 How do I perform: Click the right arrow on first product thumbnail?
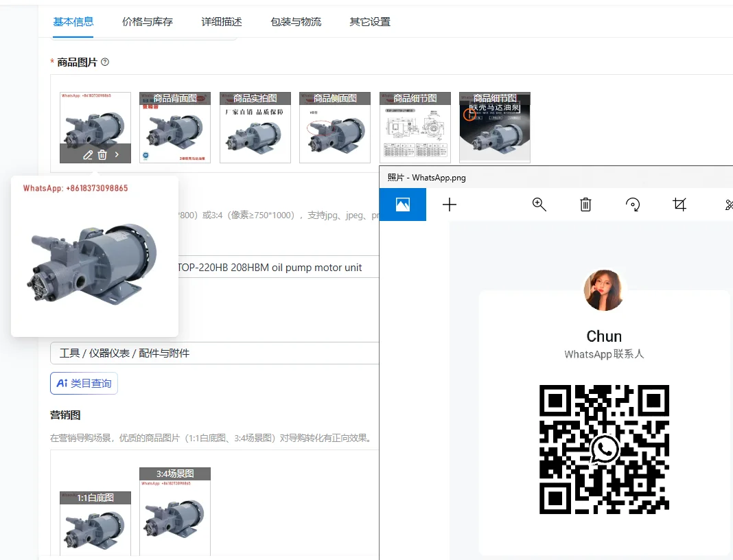(x=117, y=154)
